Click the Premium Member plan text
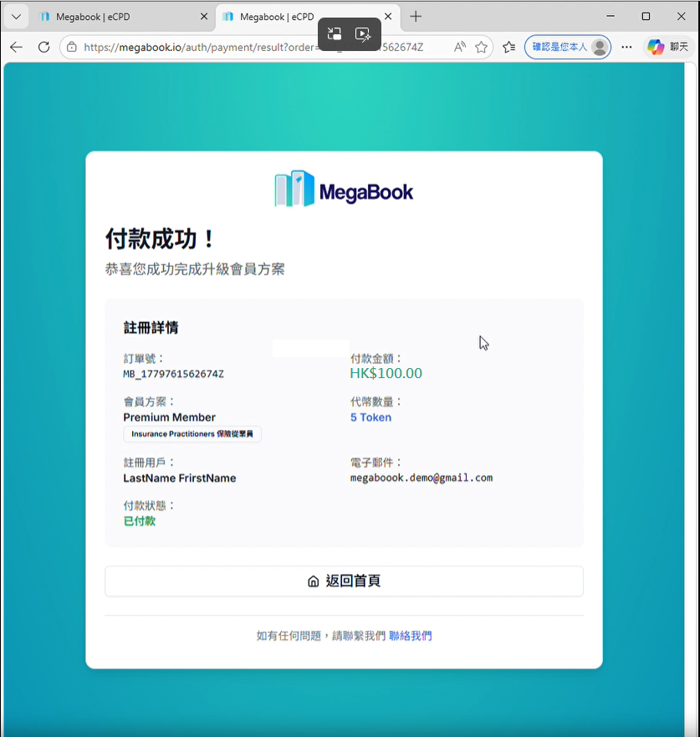The image size is (700, 737). click(x=169, y=417)
